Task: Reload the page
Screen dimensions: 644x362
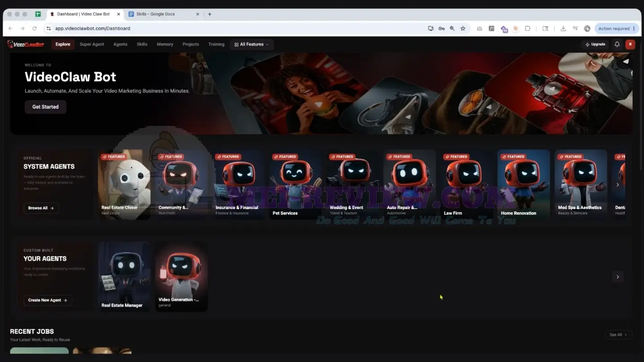Action: pos(34,28)
